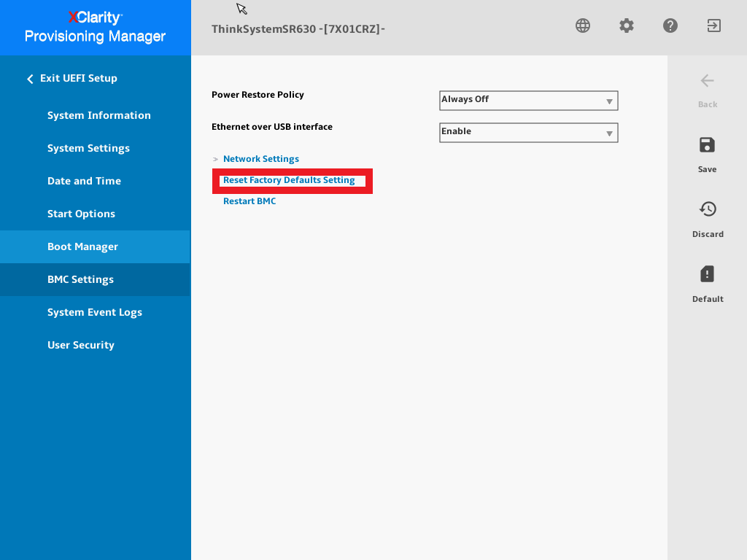Open the language globe icon

click(583, 26)
